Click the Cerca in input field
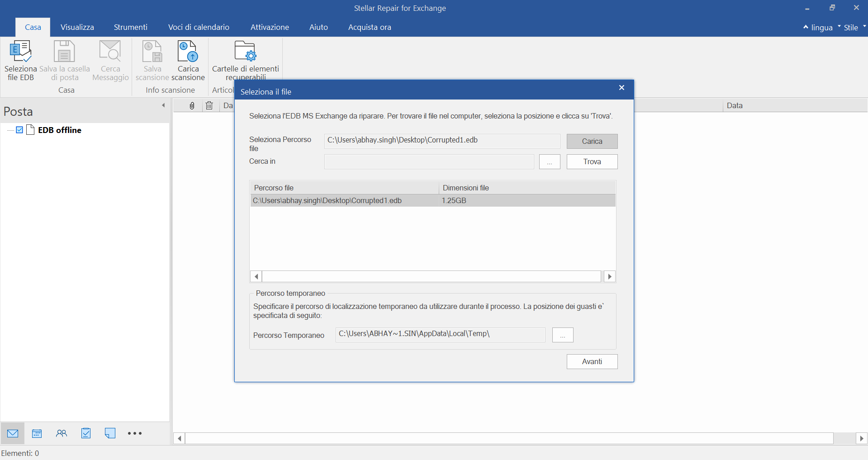 (x=429, y=161)
